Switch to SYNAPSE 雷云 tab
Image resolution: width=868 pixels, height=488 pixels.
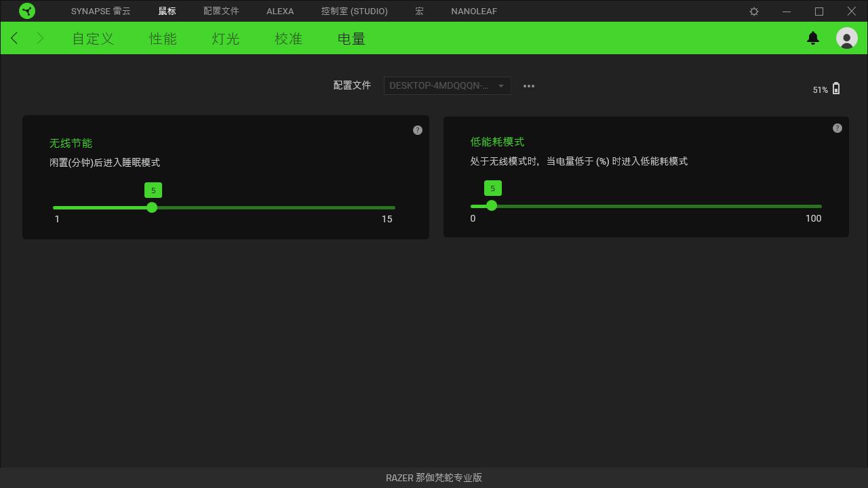[x=101, y=12]
